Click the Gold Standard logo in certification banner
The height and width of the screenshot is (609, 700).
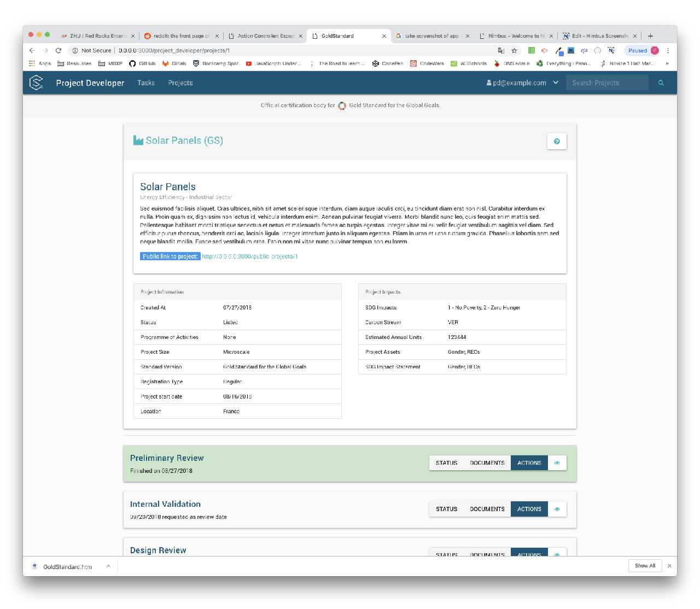(342, 106)
